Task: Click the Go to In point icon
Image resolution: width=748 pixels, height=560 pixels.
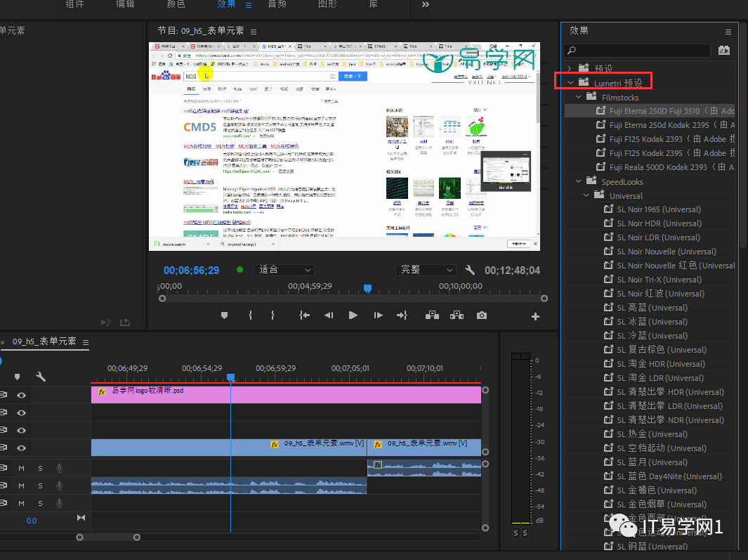Action: [x=305, y=315]
